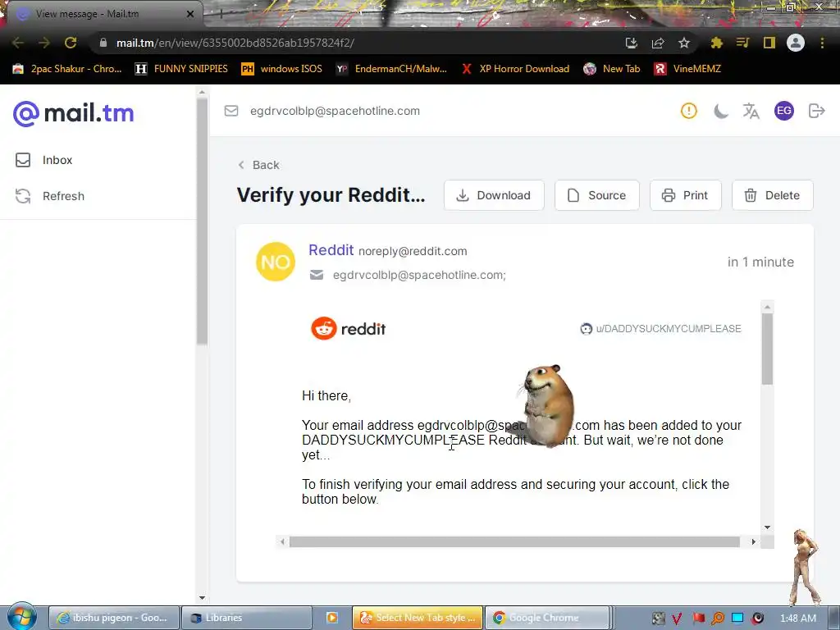Click the email horizontal scrollbar left arrow

click(282, 541)
